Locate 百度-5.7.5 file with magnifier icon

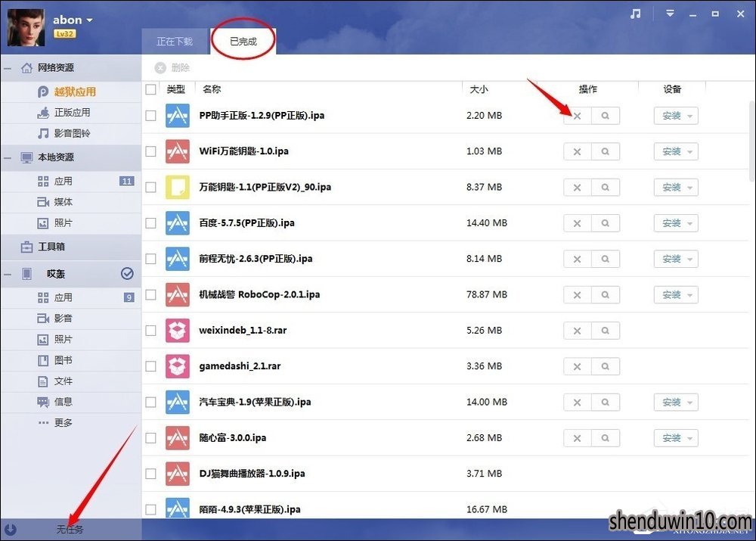(x=605, y=223)
